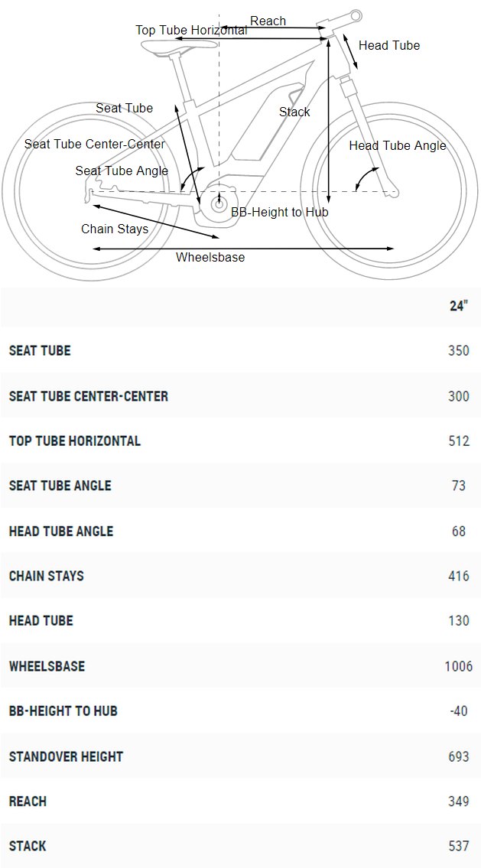Image resolution: width=481 pixels, height=868 pixels.
Task: Click the BB-Height to Hub diagram label
Action: click(280, 212)
